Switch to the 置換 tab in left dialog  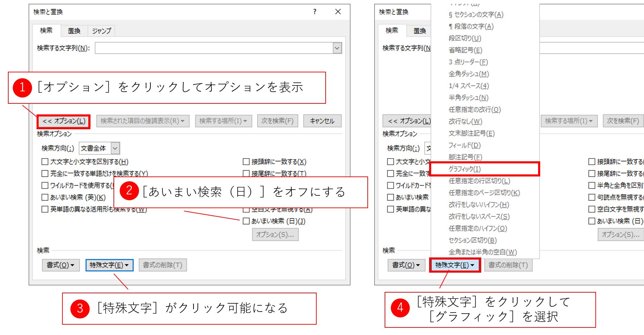pyautogui.click(x=74, y=31)
